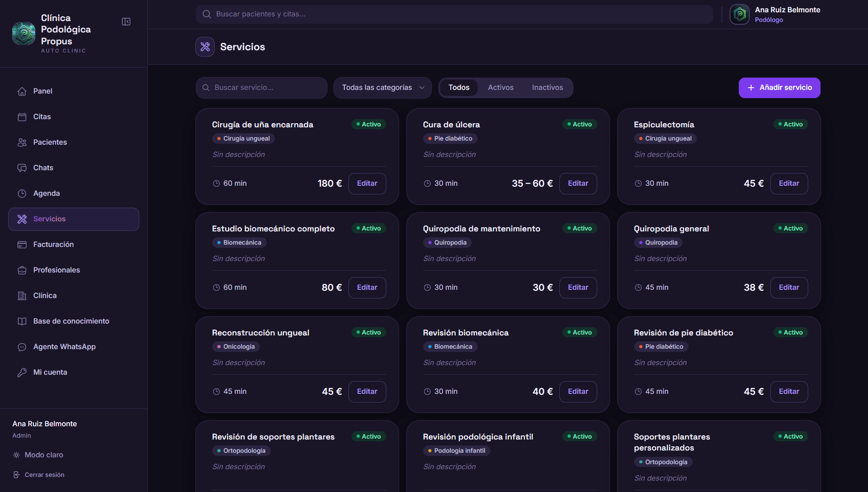The image size is (868, 492).
Task: Click the Agenda clock icon
Action: pyautogui.click(x=22, y=194)
